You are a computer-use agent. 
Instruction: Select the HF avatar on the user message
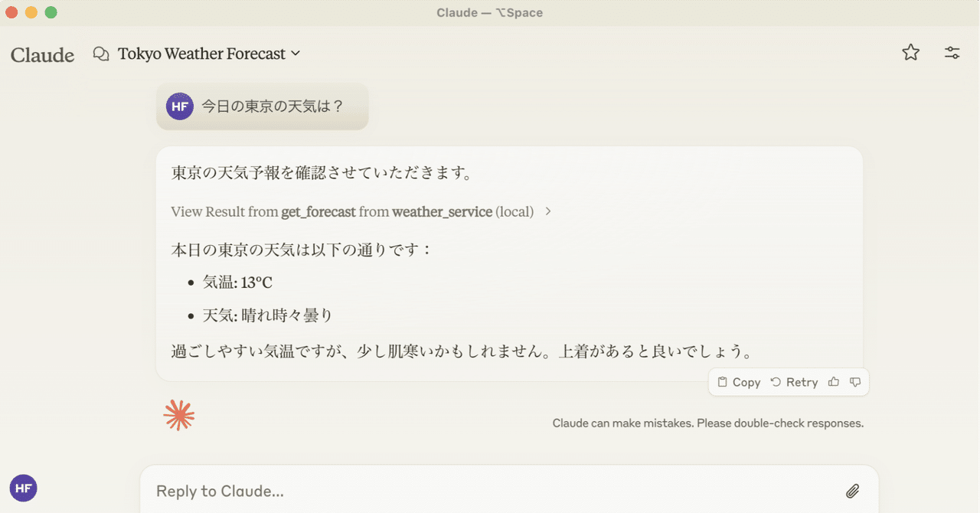(x=179, y=106)
